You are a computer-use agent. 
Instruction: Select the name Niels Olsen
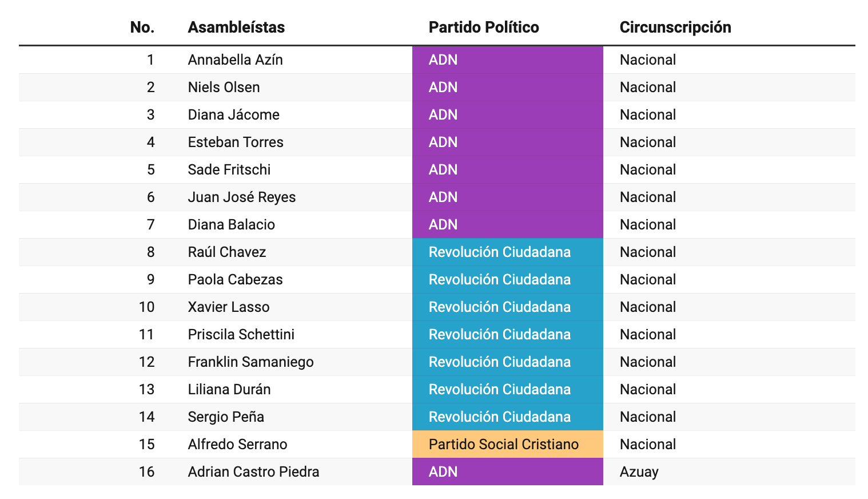point(224,88)
